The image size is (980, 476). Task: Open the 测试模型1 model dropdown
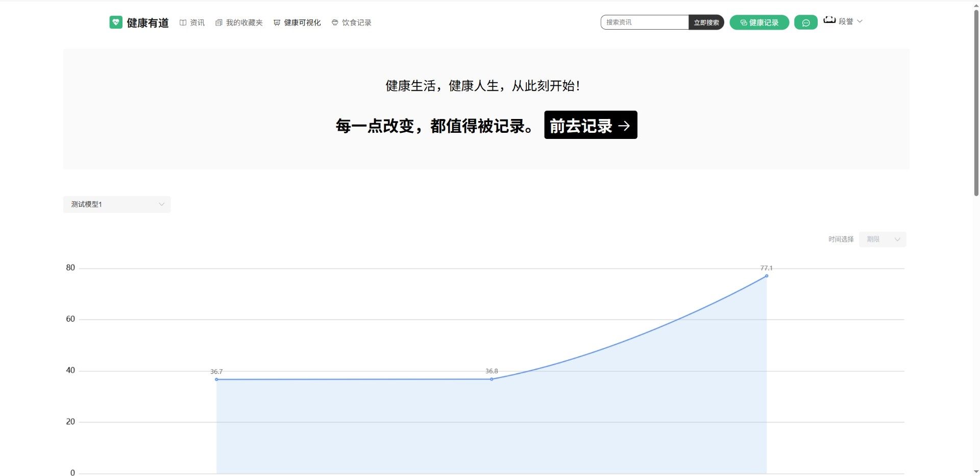pos(117,204)
